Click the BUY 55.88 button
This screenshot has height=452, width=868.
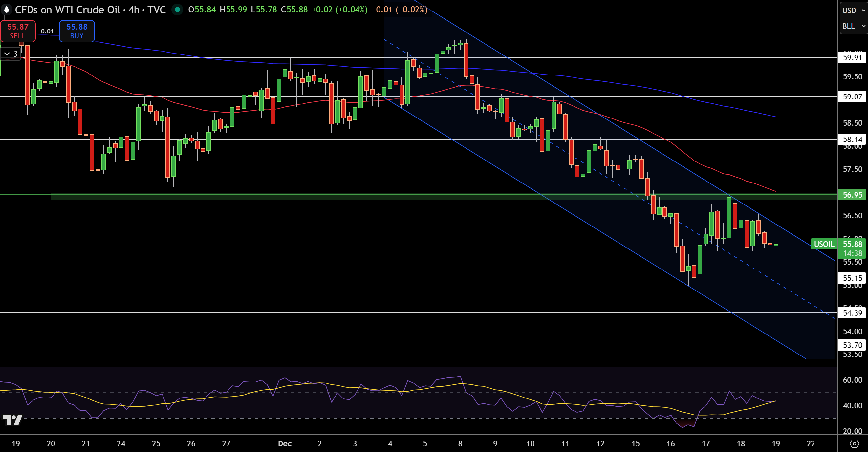pos(77,31)
